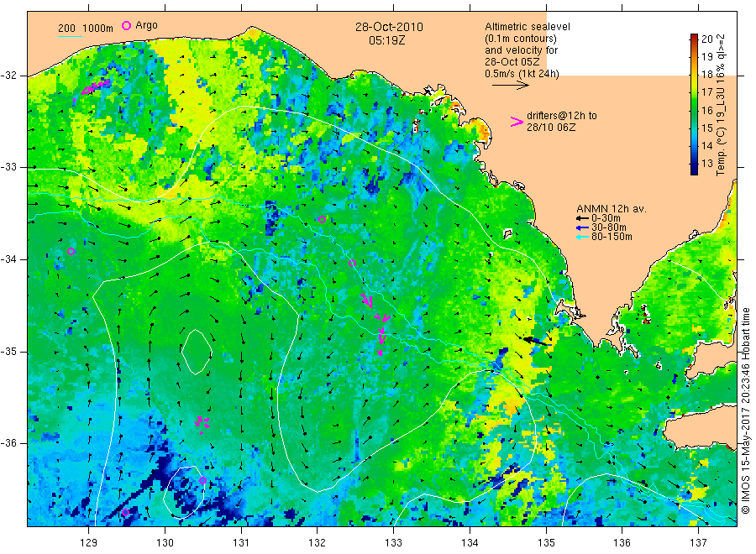Viewport: 756px width, 554px height.
Task: Click the 20 tick label on color bar
Action: pos(706,39)
